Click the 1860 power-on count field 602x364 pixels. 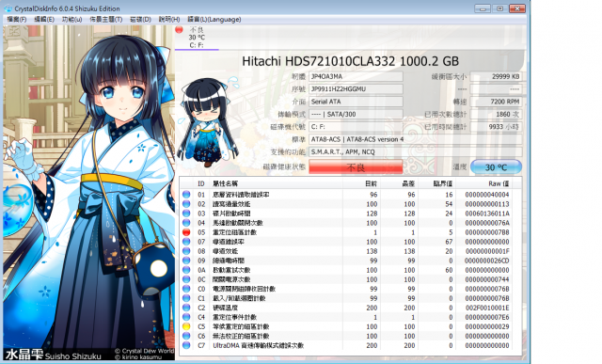pyautogui.click(x=496, y=114)
